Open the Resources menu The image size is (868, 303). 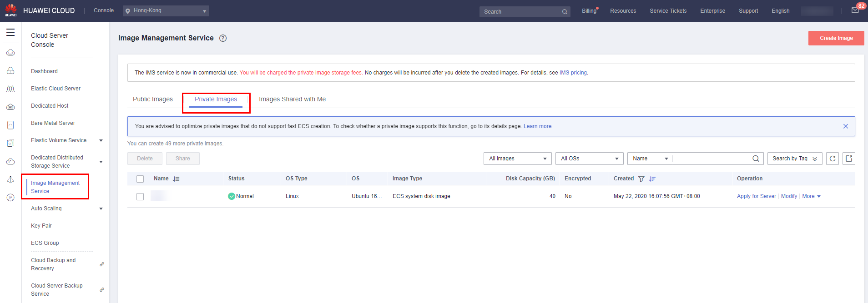click(623, 11)
